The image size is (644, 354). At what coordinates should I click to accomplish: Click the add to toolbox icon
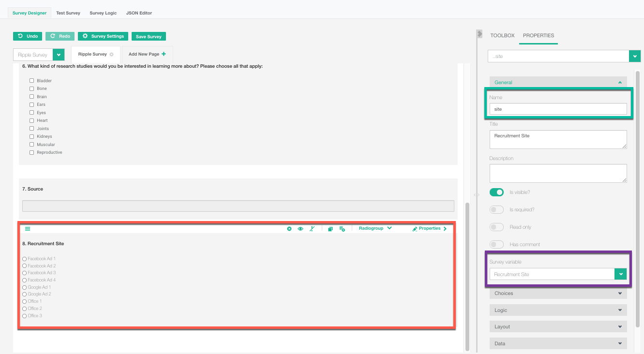tap(342, 229)
